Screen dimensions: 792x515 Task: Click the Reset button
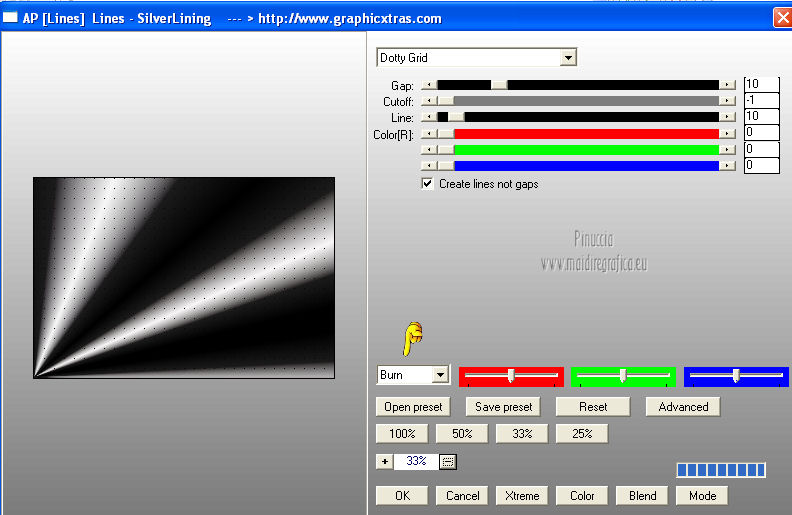click(x=593, y=407)
